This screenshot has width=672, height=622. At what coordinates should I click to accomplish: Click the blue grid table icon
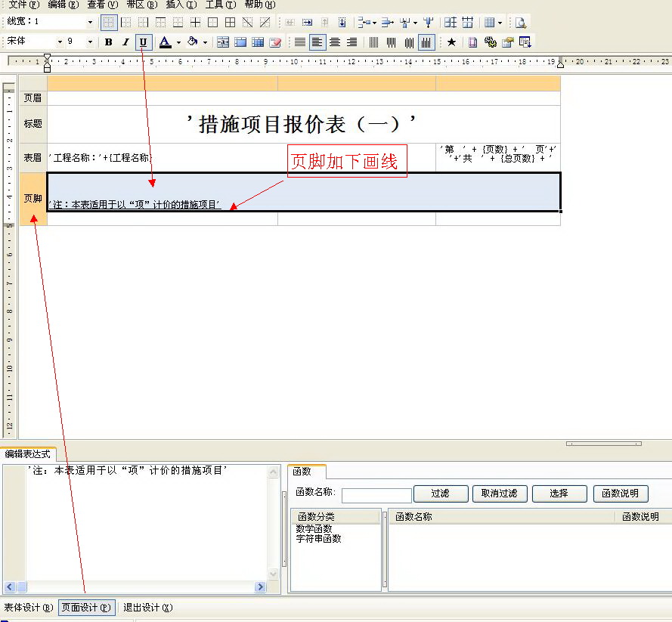258,42
